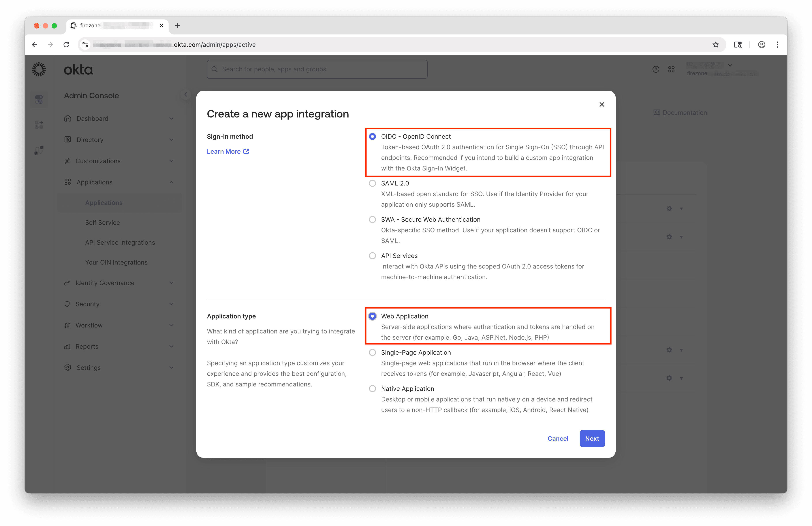
Task: Click the Okta spinner logo icon
Action: click(x=39, y=69)
